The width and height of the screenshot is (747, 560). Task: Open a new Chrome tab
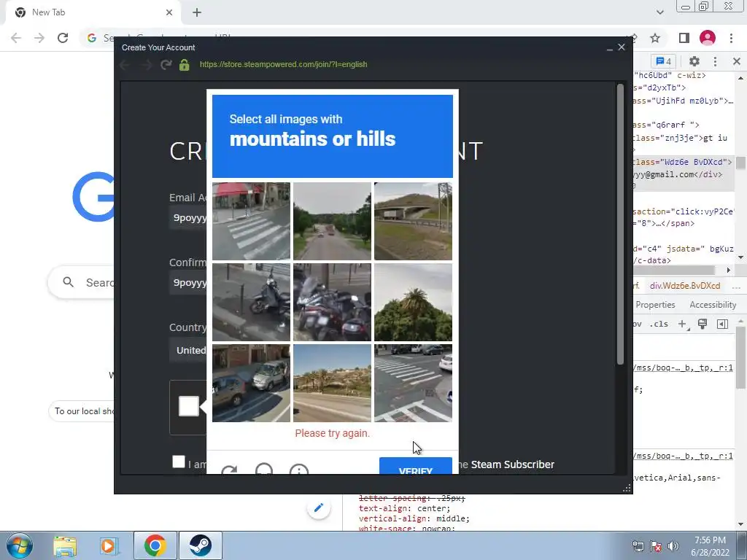(197, 12)
